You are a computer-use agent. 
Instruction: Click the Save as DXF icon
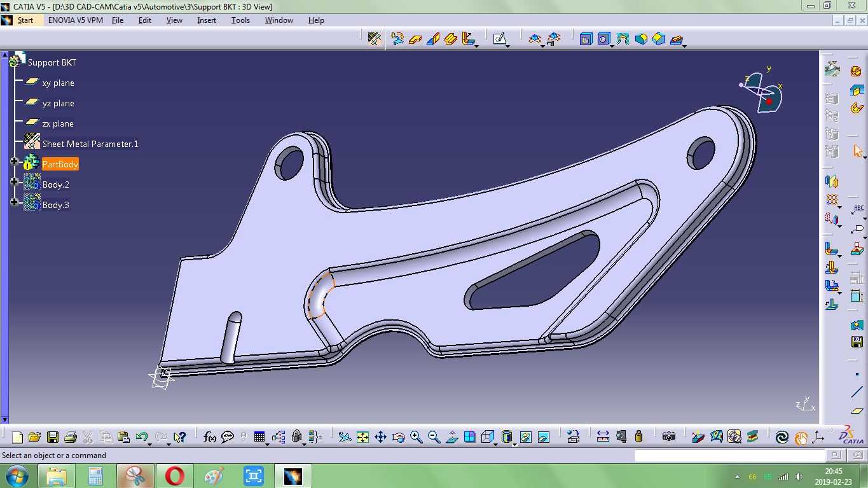857,342
